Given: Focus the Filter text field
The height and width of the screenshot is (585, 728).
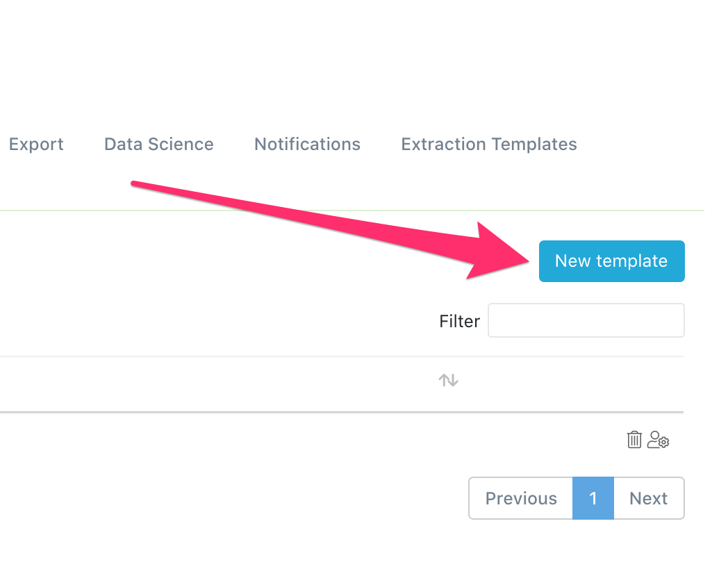Looking at the screenshot, I should [586, 321].
